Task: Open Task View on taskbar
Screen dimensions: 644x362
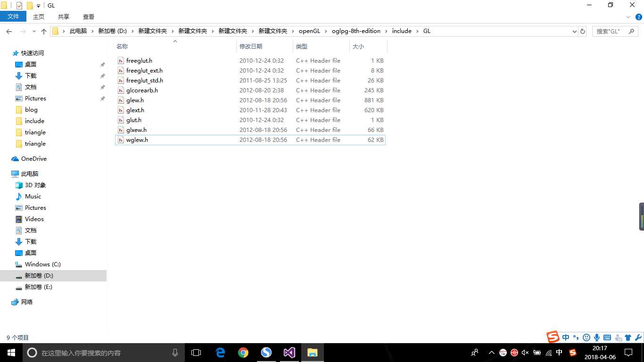Action: click(x=196, y=353)
